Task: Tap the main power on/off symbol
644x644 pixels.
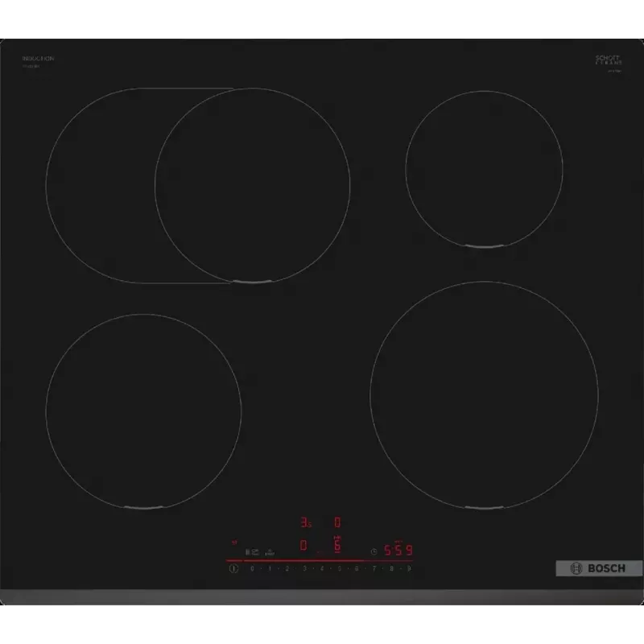Action: (x=233, y=568)
